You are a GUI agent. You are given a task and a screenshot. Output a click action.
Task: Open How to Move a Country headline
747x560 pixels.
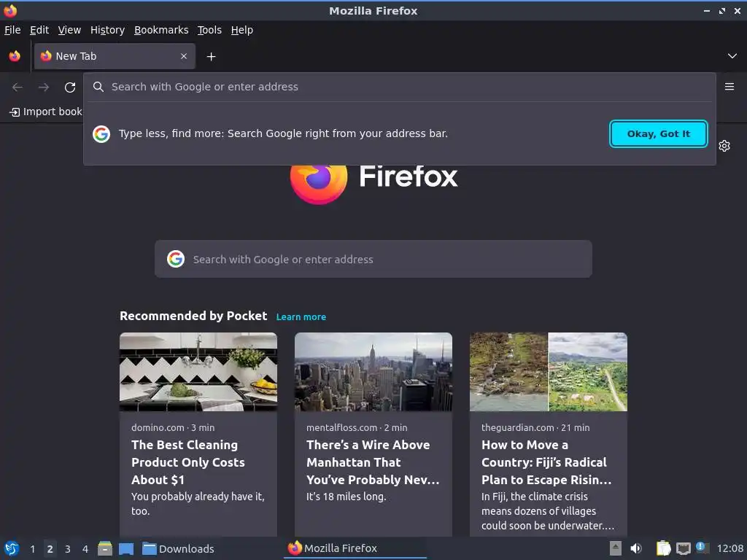[x=546, y=462]
